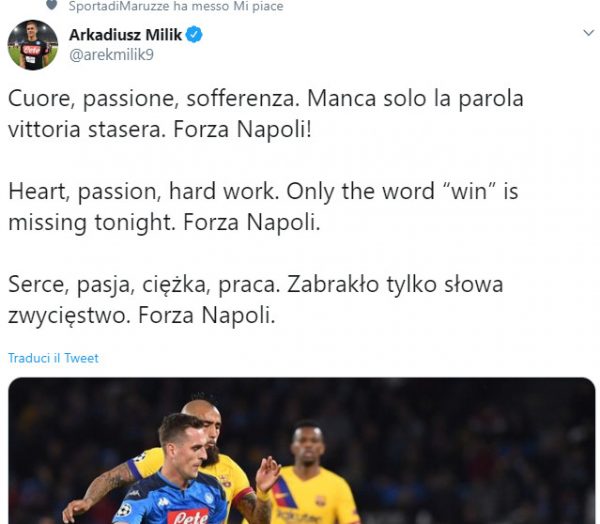Click the word "zwycięstwo" in the Polish text
This screenshot has width=600, height=524.
coord(75,314)
